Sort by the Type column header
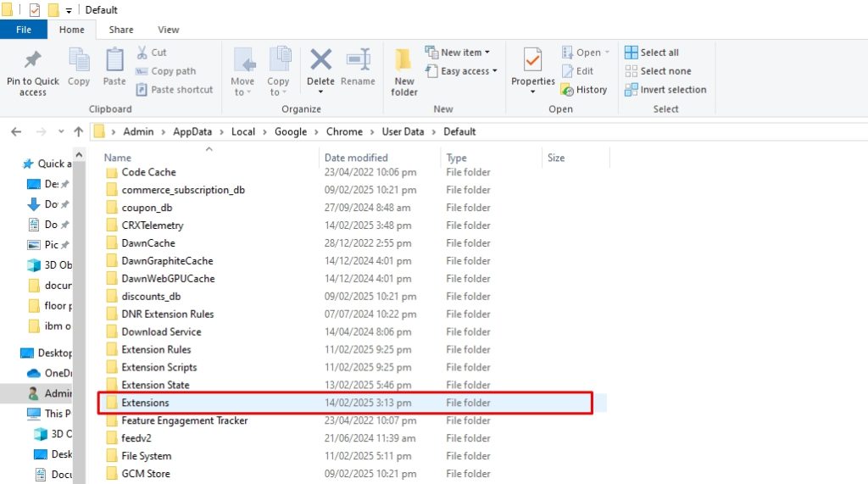 (457, 158)
